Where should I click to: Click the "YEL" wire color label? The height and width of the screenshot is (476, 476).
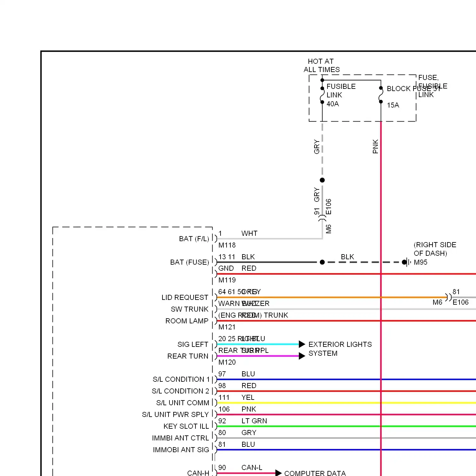pyautogui.click(x=248, y=397)
